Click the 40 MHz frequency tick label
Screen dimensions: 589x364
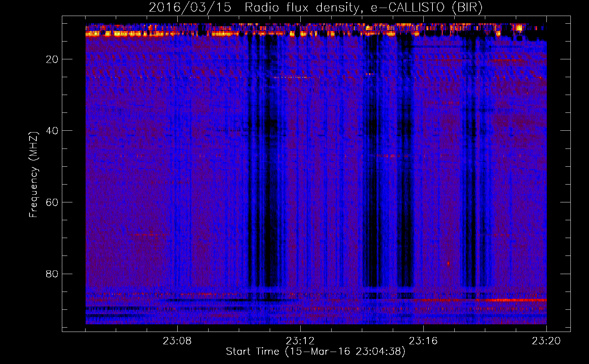(x=52, y=131)
